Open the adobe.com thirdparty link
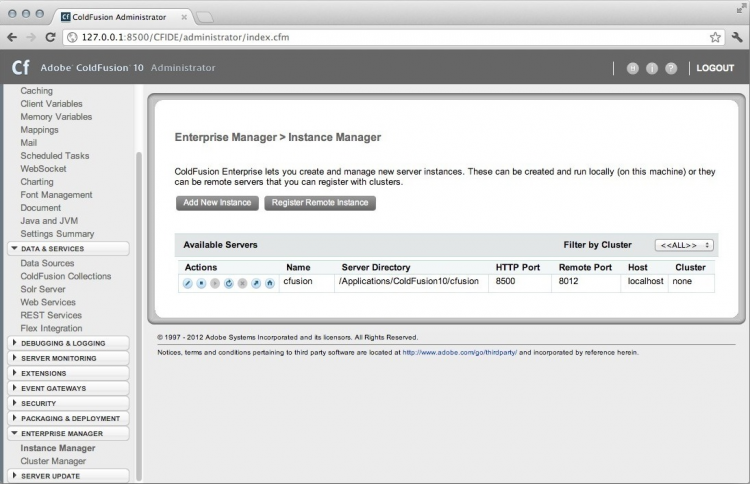 [x=460, y=352]
